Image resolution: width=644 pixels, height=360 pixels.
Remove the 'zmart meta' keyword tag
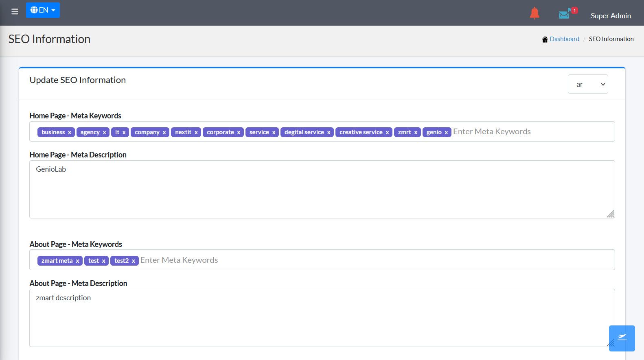click(x=77, y=261)
